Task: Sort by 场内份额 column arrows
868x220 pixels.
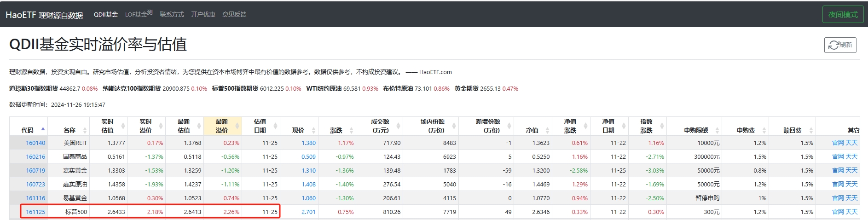Action: point(454,126)
